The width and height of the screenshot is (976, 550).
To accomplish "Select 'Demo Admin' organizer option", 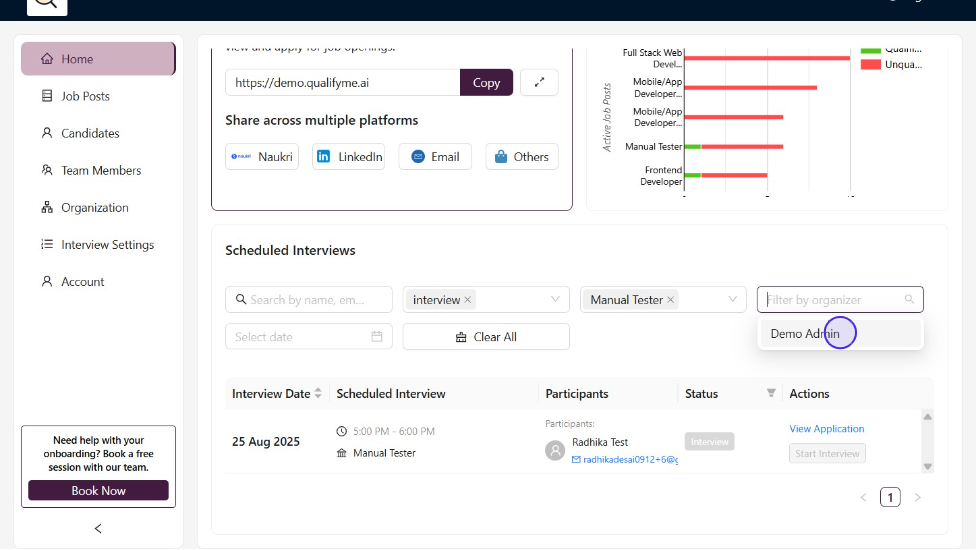I will [x=805, y=334].
